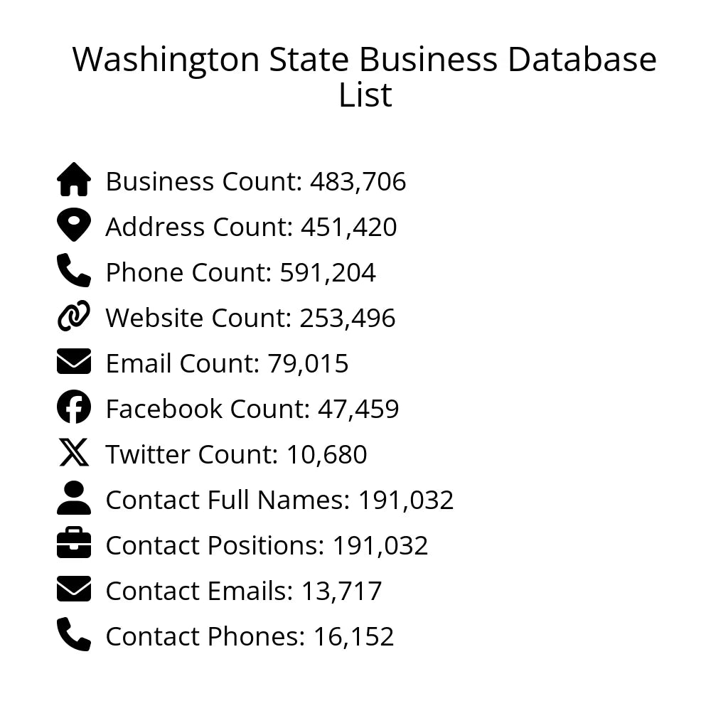Click the Washington State Business Database List title
This screenshot has width=728, height=728.
[364, 77]
